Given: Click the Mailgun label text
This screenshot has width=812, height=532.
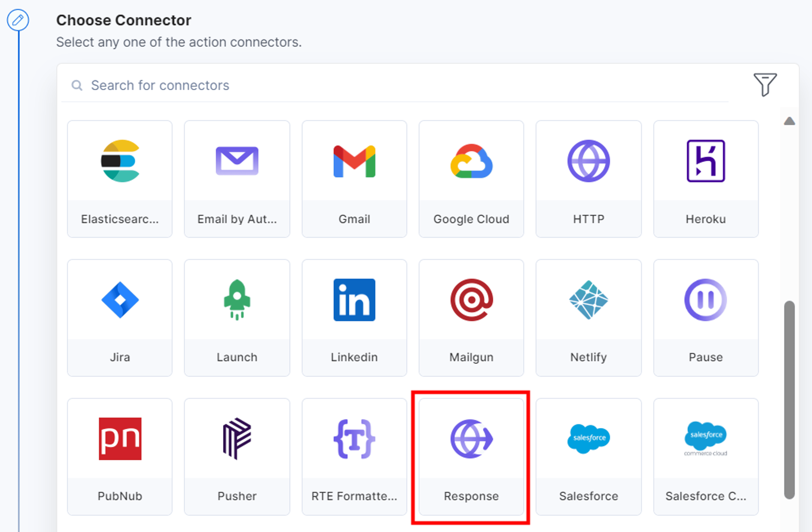Looking at the screenshot, I should click(471, 357).
